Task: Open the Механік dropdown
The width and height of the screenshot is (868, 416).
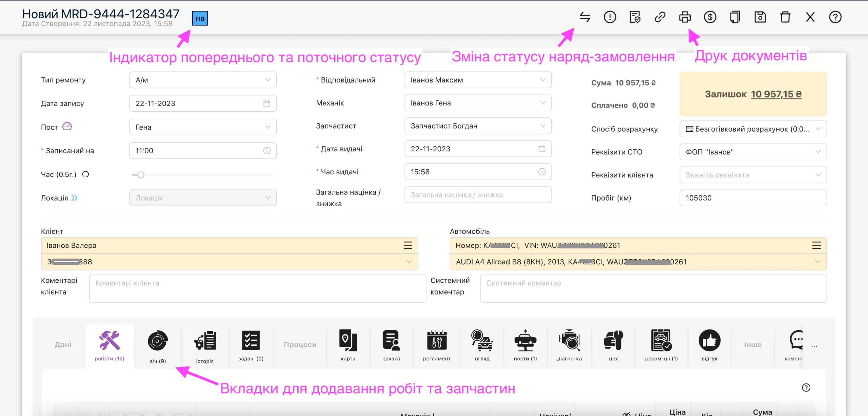Action: point(478,103)
